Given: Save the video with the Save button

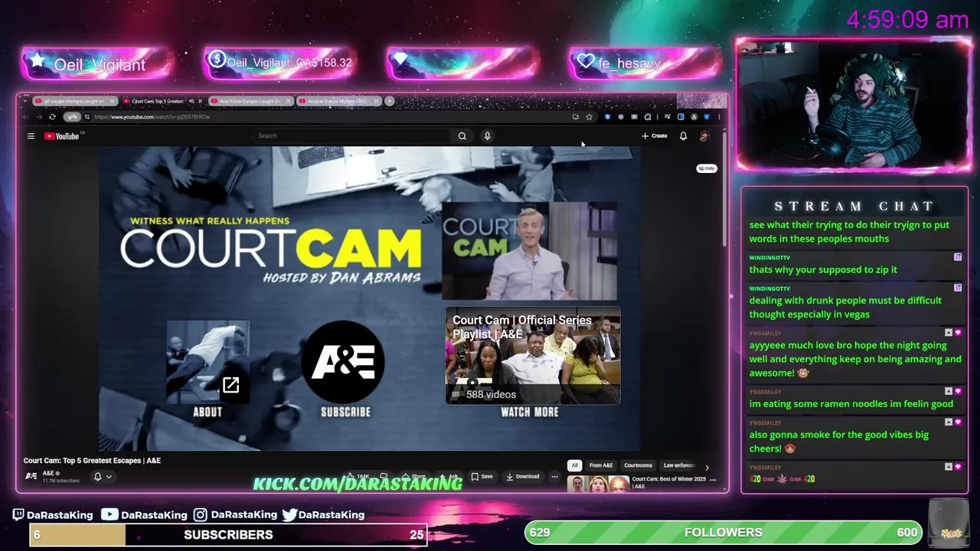Looking at the screenshot, I should tap(482, 477).
